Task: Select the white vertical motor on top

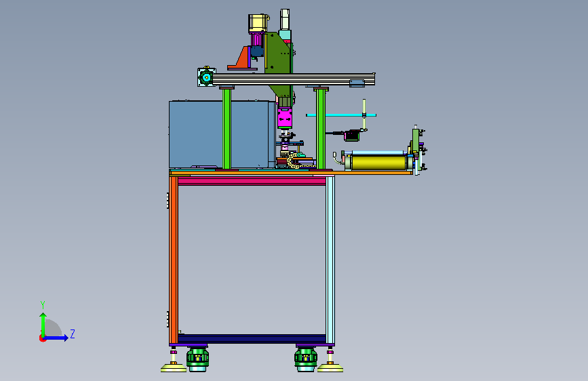Action: [x=285, y=20]
